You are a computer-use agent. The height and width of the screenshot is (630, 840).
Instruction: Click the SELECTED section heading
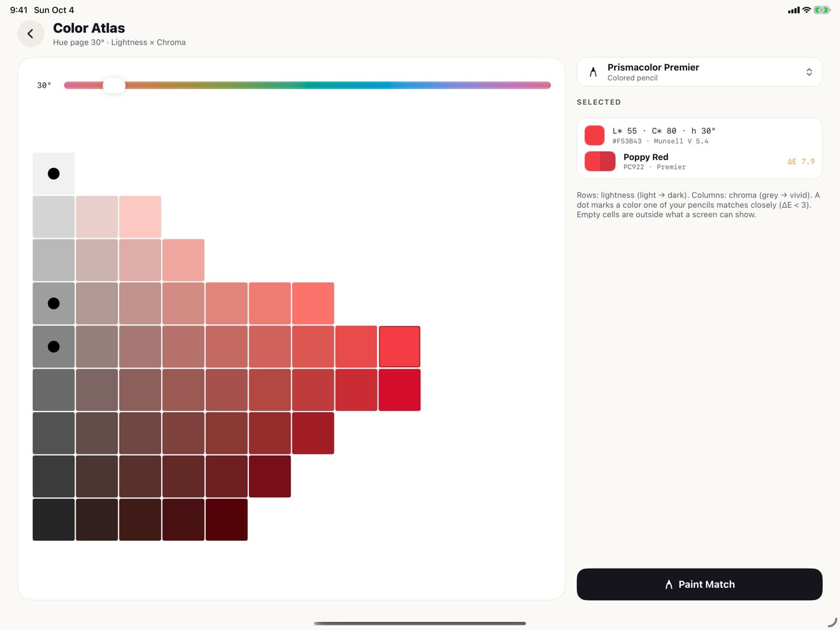tap(599, 102)
